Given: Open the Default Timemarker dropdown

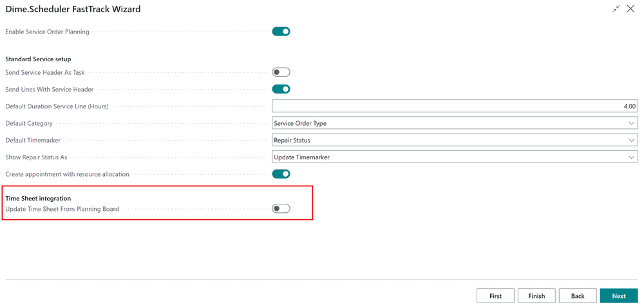Looking at the screenshot, I should [x=455, y=141].
